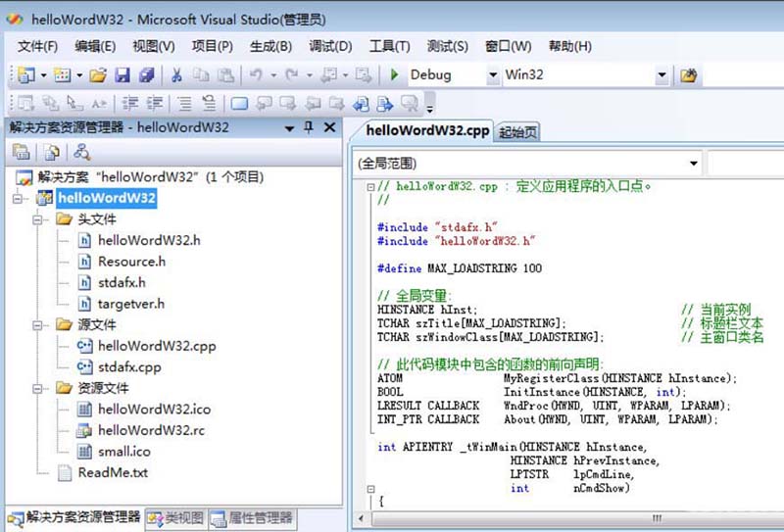
Task: Click the Uncomment Selection icon
Action: [x=209, y=104]
